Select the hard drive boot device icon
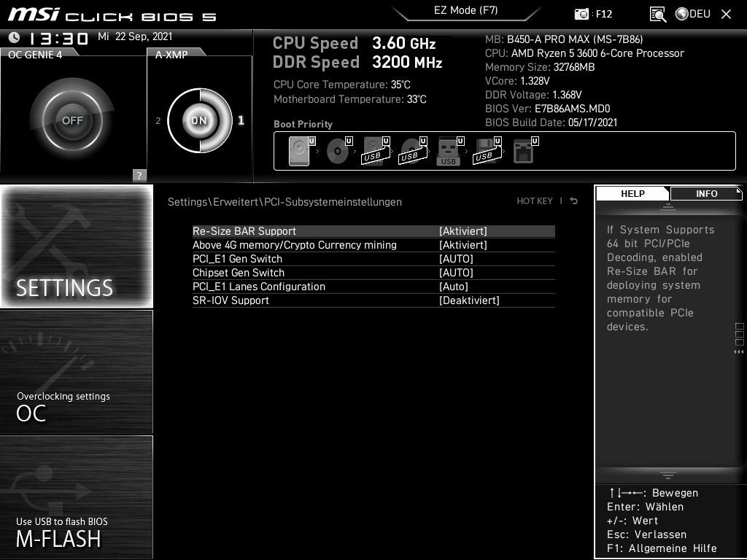747x560 pixels. (x=299, y=149)
